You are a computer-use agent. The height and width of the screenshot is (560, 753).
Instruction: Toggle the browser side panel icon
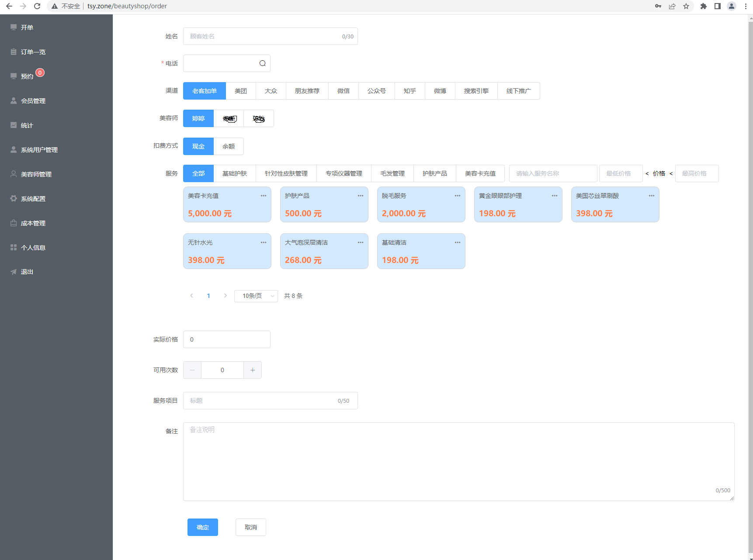pyautogui.click(x=718, y=6)
